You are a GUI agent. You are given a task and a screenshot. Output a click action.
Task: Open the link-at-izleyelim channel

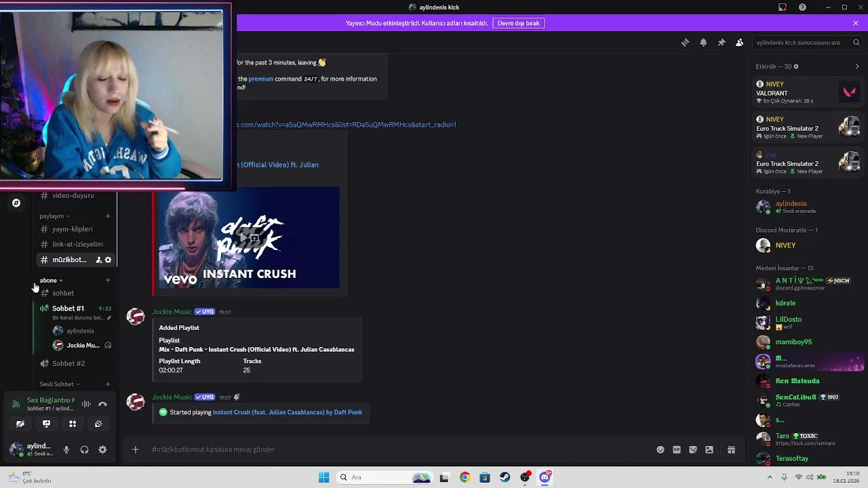[x=75, y=244]
